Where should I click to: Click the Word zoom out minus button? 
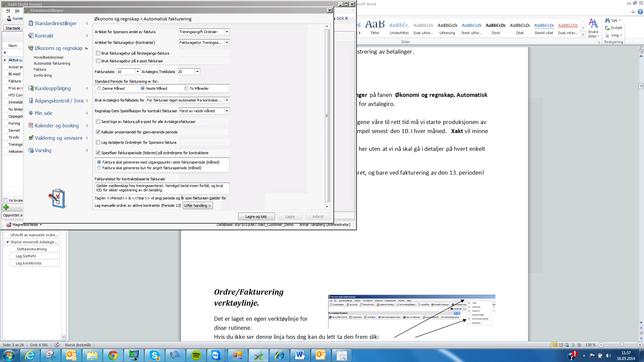click(601, 345)
